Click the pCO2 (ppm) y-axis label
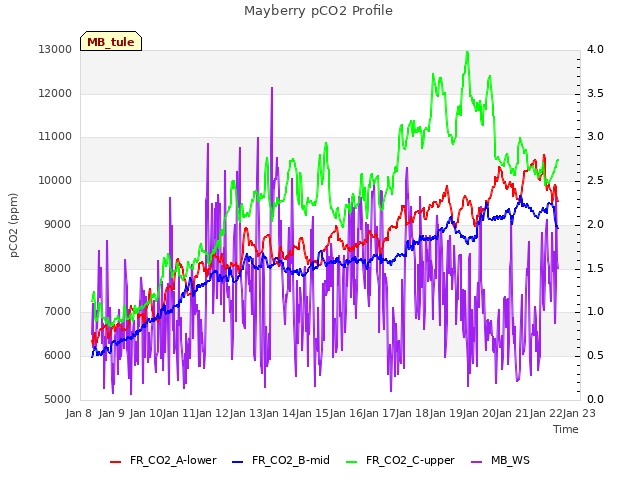The height and width of the screenshot is (480, 640). point(14,225)
